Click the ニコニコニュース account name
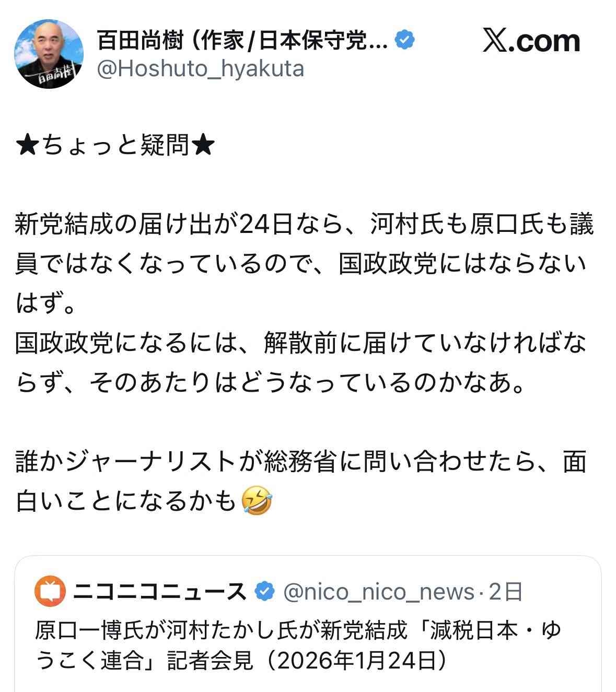The image size is (616, 692). click(x=160, y=592)
